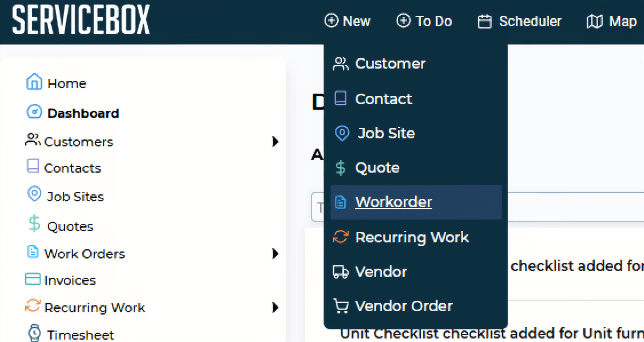This screenshot has height=342, width=644.
Task: Open the To Do menu
Action: click(x=424, y=21)
